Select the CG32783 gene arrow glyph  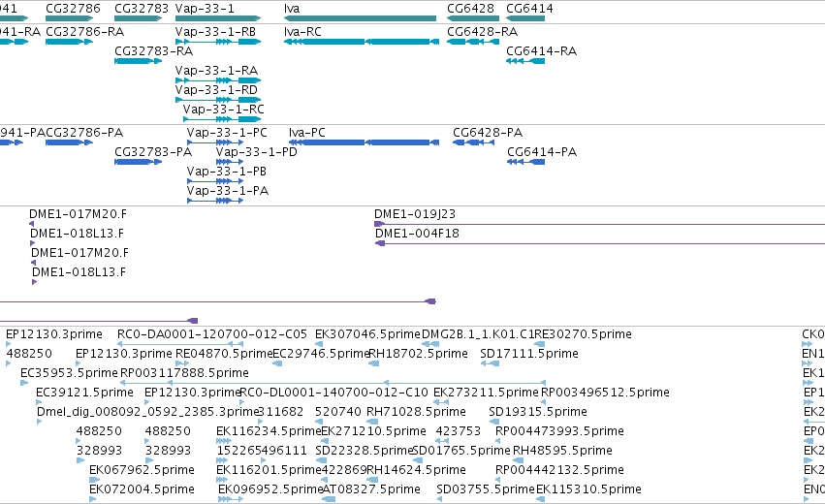138,18
